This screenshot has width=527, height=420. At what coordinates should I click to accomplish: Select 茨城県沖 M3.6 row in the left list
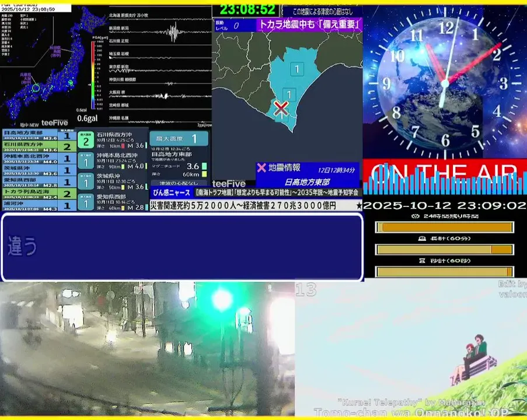39,170
